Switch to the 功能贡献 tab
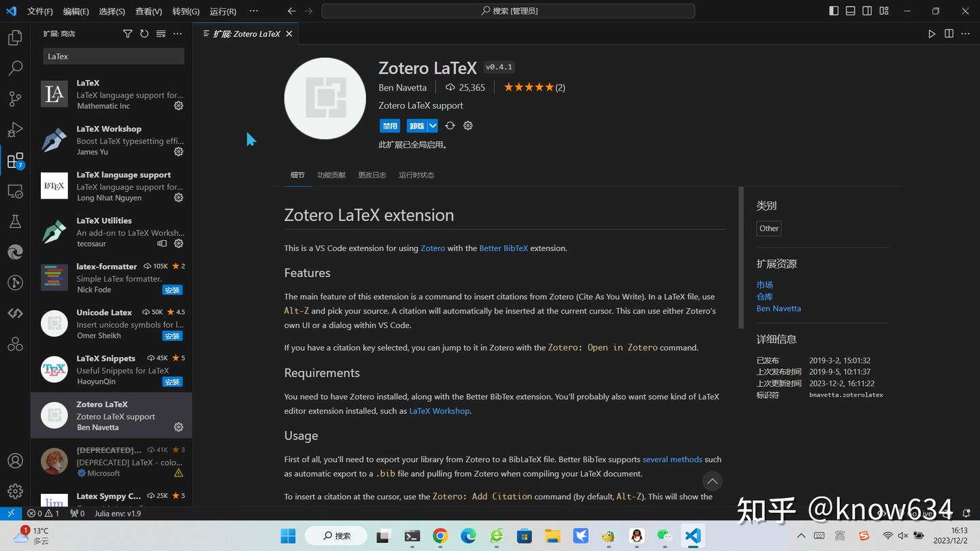This screenshot has width=980, height=551. [331, 175]
